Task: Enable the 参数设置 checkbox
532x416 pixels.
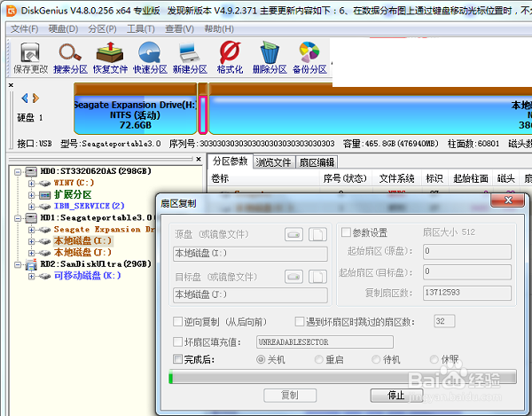Action: coord(346,232)
